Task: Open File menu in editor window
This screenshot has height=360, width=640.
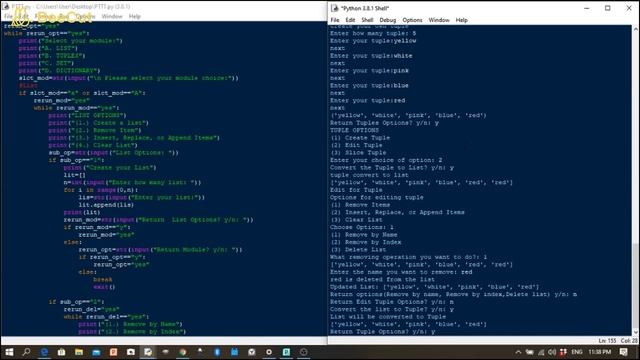Action: click(x=8, y=16)
